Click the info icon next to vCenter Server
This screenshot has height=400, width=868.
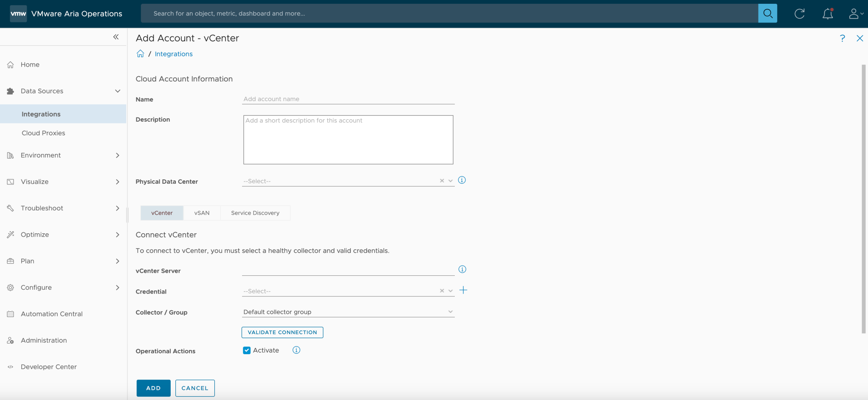[462, 269]
